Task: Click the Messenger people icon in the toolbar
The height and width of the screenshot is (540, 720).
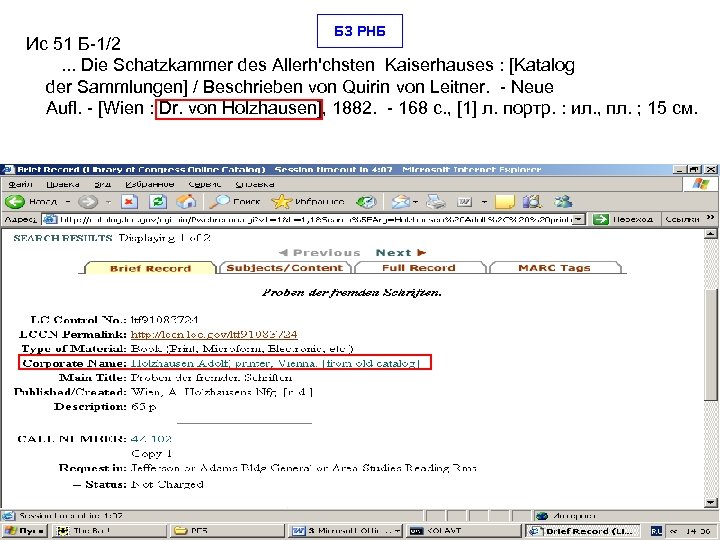Action: [563, 201]
